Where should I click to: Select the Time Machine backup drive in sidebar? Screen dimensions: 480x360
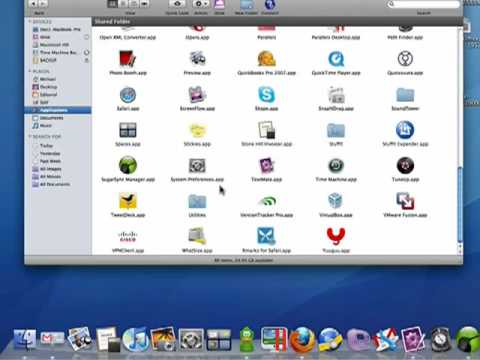point(57,52)
